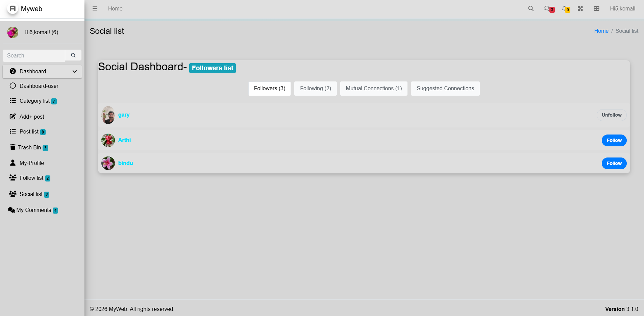Open Trash Bin menu item
The width and height of the screenshot is (644, 316).
tap(42, 147)
